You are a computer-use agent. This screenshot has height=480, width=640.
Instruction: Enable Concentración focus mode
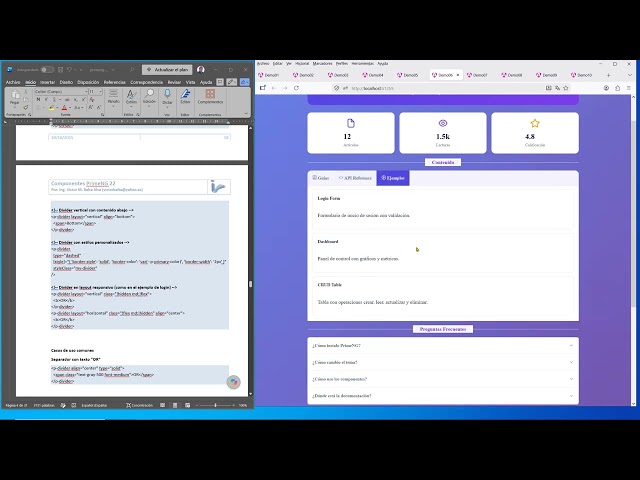pyautogui.click(x=139, y=405)
